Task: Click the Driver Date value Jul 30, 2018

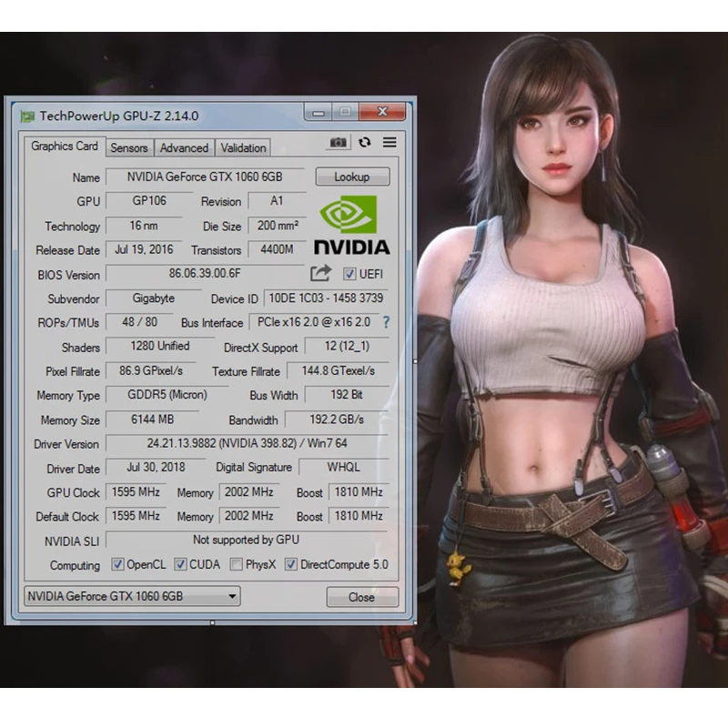Action: [x=156, y=468]
